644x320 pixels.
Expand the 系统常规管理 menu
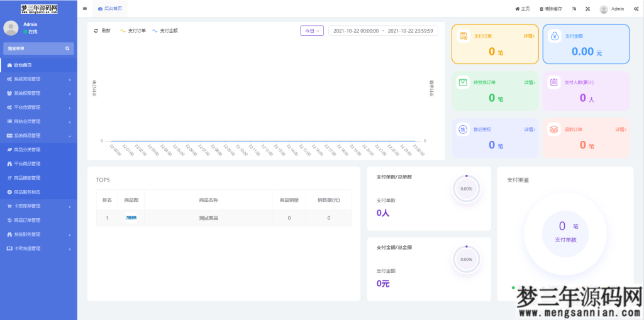coord(38,79)
